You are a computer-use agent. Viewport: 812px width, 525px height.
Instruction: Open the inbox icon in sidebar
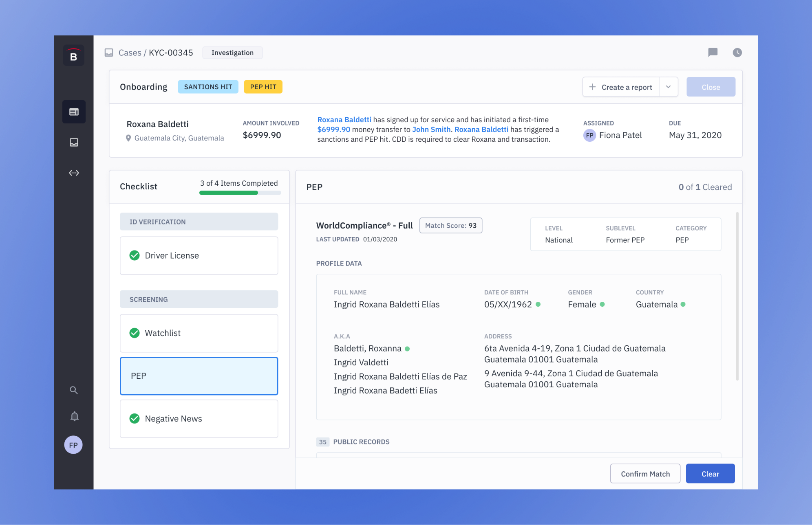tap(74, 143)
